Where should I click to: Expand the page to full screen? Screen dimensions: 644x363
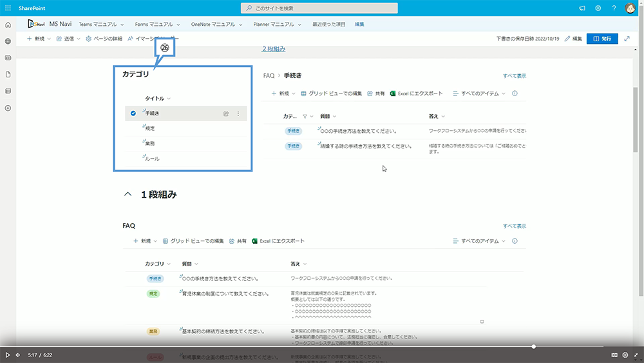tap(627, 39)
